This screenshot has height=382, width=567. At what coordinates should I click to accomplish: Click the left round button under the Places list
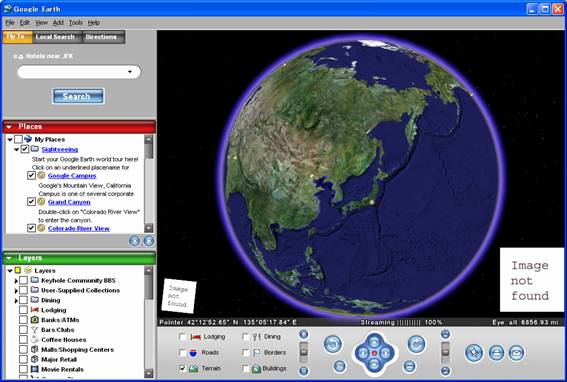tap(134, 241)
